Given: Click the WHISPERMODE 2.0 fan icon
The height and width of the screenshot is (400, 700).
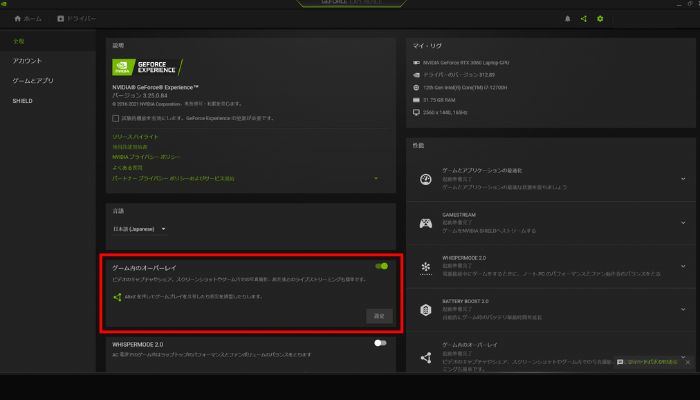Looking at the screenshot, I should pos(426,267).
